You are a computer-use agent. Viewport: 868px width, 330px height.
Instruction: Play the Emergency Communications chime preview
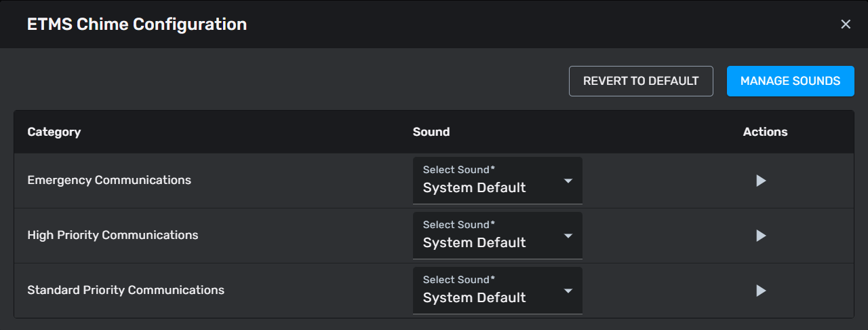pos(761,181)
